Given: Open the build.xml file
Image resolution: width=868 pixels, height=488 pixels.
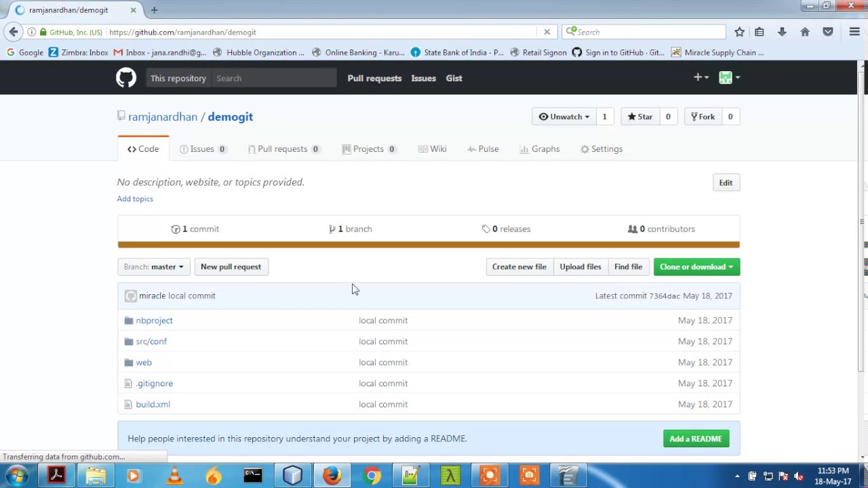Looking at the screenshot, I should pos(153,404).
